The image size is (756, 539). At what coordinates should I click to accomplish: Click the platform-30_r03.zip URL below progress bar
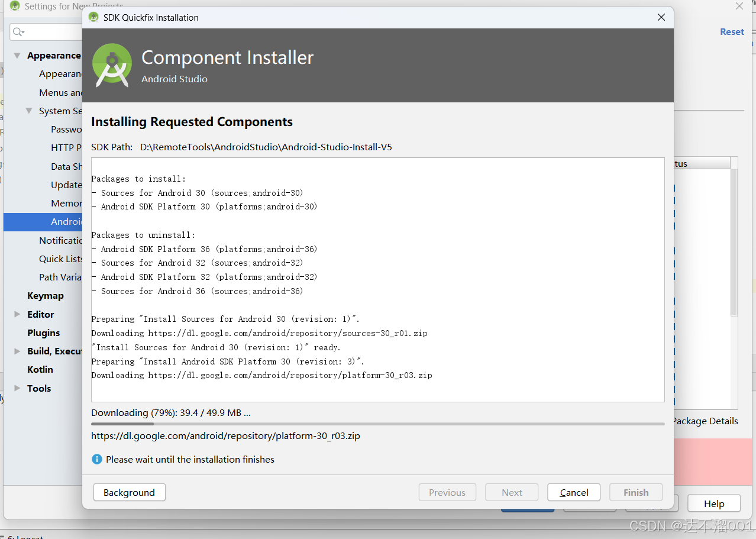225,436
